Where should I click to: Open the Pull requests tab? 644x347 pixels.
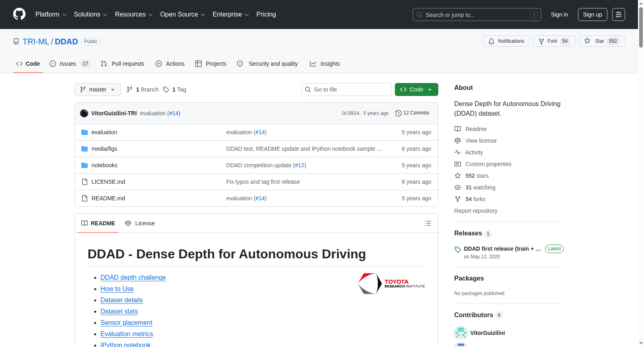click(122, 64)
